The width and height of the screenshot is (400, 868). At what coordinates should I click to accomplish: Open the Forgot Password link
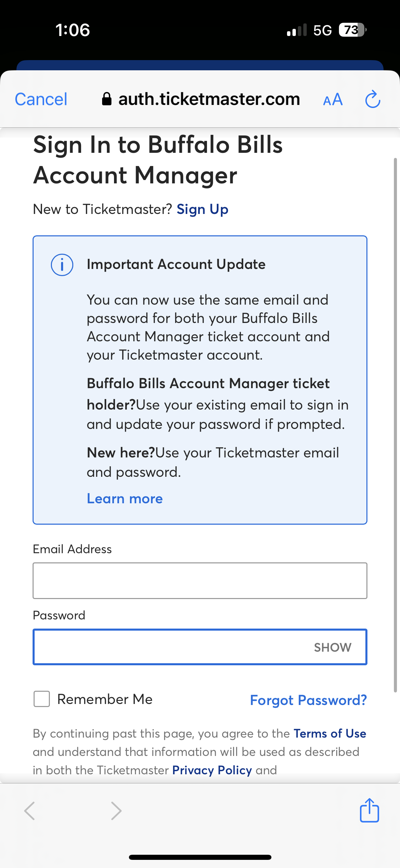pos(308,700)
